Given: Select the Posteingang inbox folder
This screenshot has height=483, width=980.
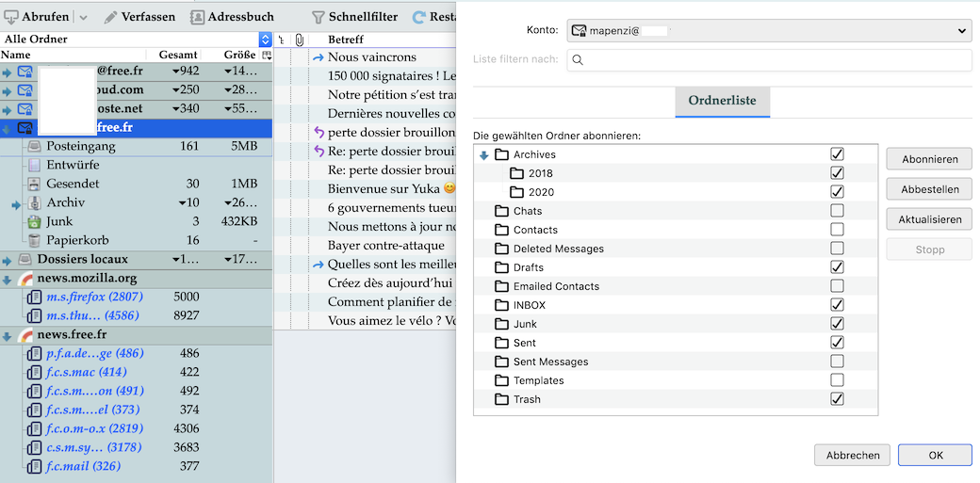Looking at the screenshot, I should pyautogui.click(x=81, y=146).
